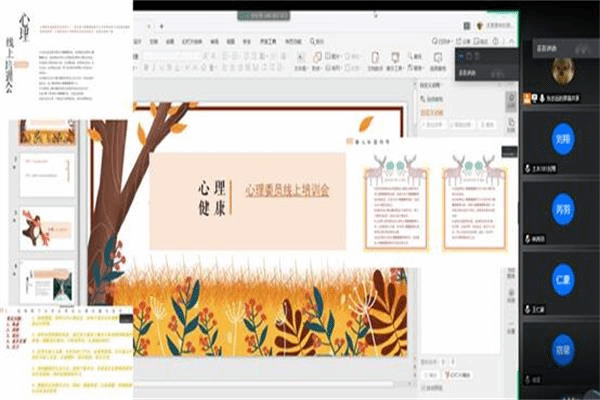Click the underlined title 心理委员线上培训会 on the slide
Viewport: 600px width, 400px height.
[x=287, y=188]
